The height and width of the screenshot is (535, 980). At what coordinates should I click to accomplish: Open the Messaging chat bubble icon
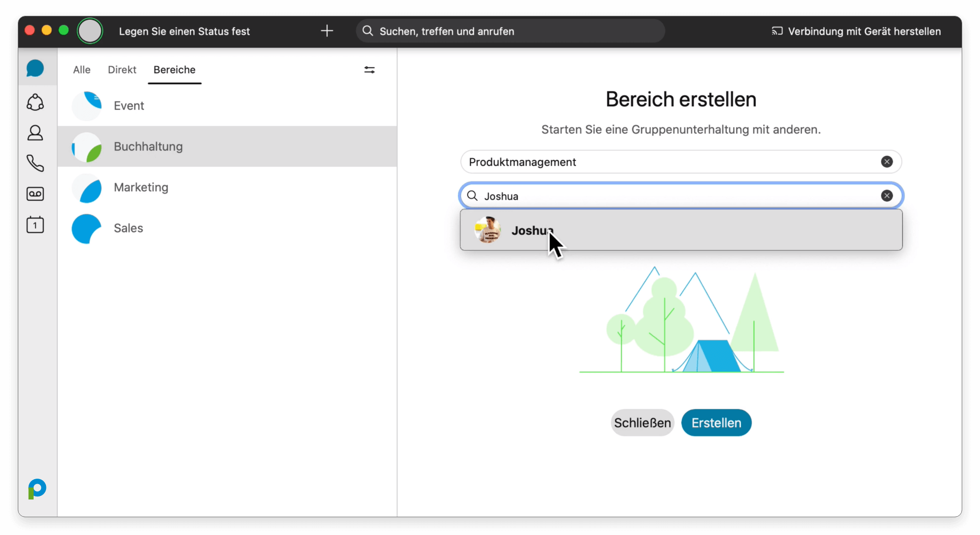tap(35, 68)
